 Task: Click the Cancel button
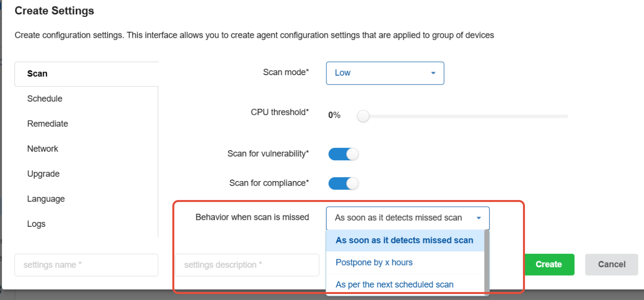611,264
